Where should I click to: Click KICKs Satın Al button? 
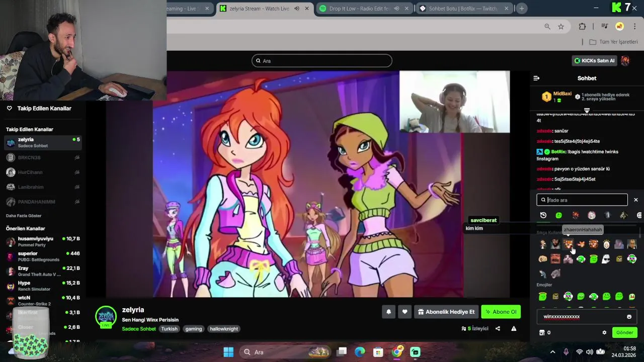[595, 61]
